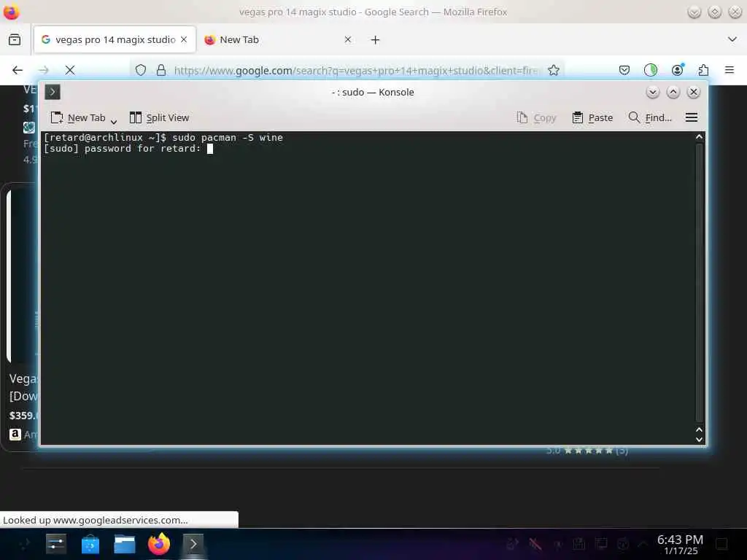This screenshot has width=747, height=560.
Task: Open the Extensions puzzle icon
Action: point(704,71)
